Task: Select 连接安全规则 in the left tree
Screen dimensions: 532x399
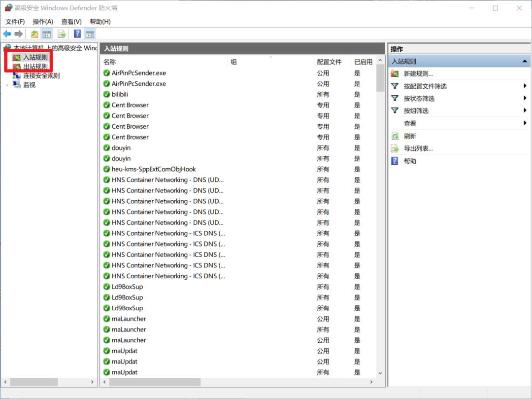Action: point(41,75)
